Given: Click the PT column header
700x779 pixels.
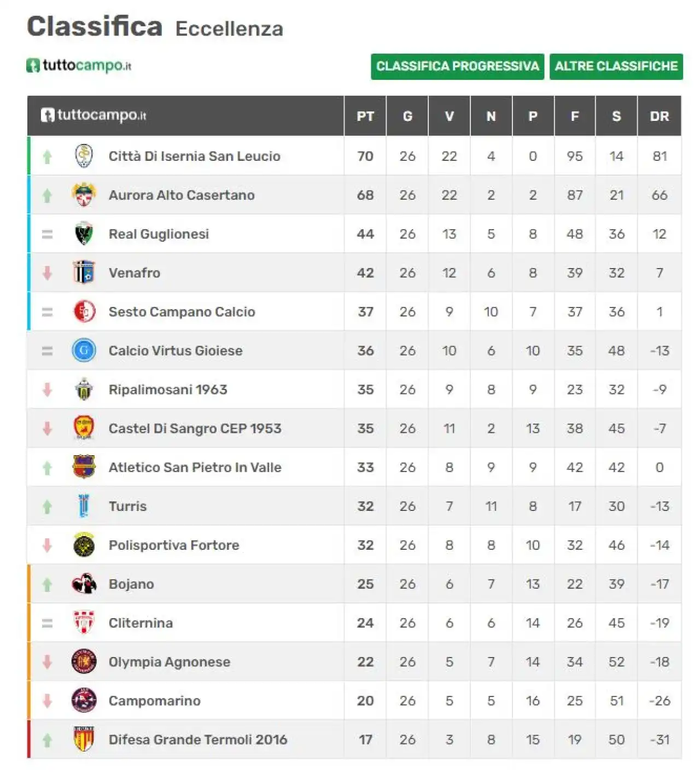Looking at the screenshot, I should [365, 116].
